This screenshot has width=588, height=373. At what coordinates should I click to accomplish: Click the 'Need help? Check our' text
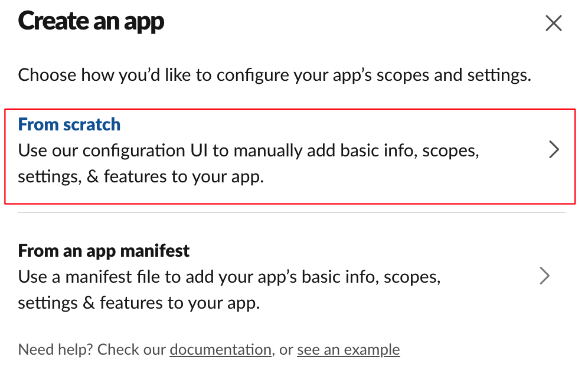tap(92, 349)
